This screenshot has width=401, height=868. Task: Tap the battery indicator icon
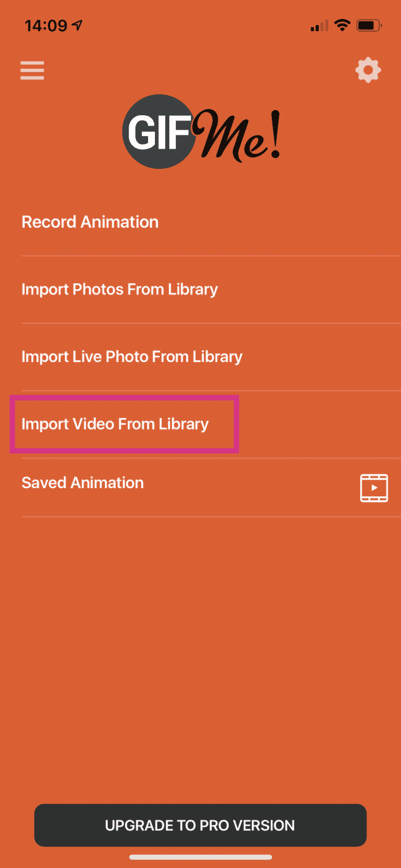(x=369, y=25)
